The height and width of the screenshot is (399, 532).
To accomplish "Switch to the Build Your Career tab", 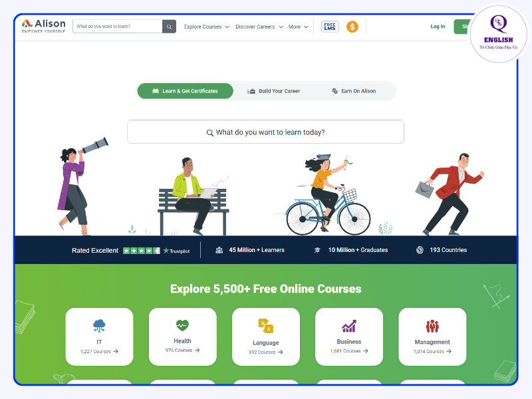I will pyautogui.click(x=273, y=91).
